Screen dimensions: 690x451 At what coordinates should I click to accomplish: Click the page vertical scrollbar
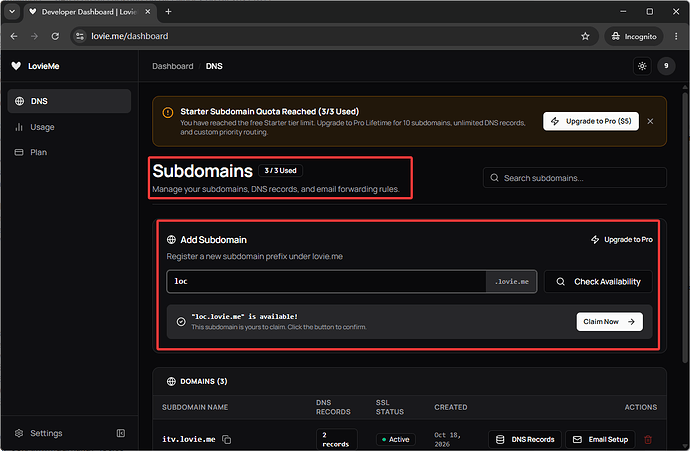pyautogui.click(x=685, y=224)
